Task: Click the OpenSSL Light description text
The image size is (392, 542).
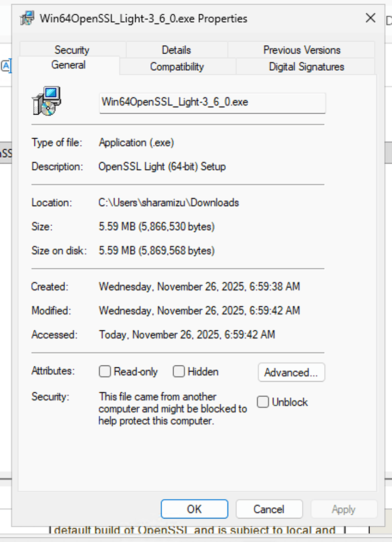Action: click(162, 166)
